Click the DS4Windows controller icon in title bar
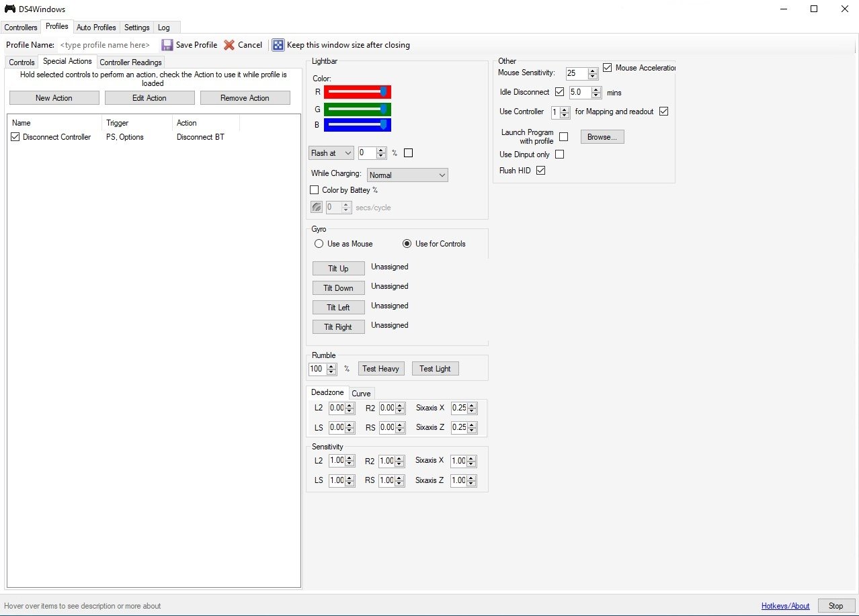859x616 pixels. [10, 9]
